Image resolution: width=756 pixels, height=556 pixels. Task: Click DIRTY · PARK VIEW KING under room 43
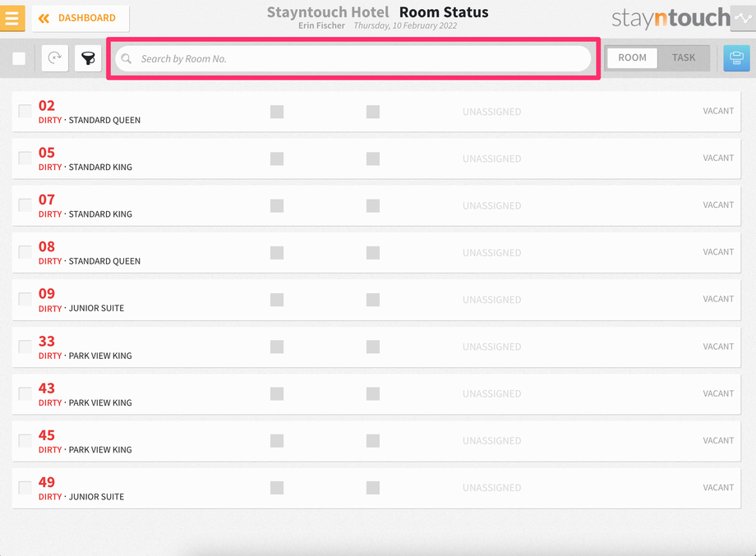[x=85, y=402]
